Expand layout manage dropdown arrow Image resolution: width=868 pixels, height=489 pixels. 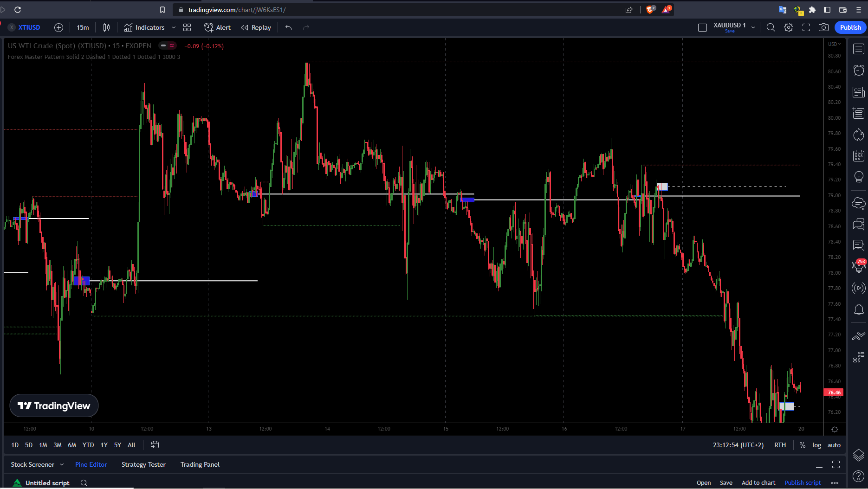pyautogui.click(x=753, y=27)
